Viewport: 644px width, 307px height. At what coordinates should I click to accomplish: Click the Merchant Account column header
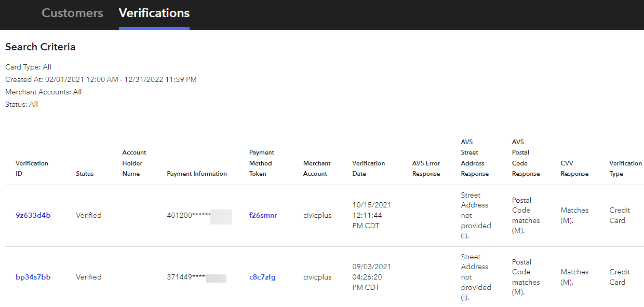pos(317,169)
